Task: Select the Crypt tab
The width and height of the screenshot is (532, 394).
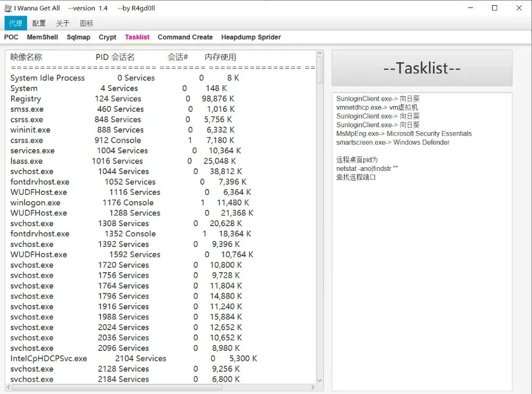Action: click(x=107, y=37)
